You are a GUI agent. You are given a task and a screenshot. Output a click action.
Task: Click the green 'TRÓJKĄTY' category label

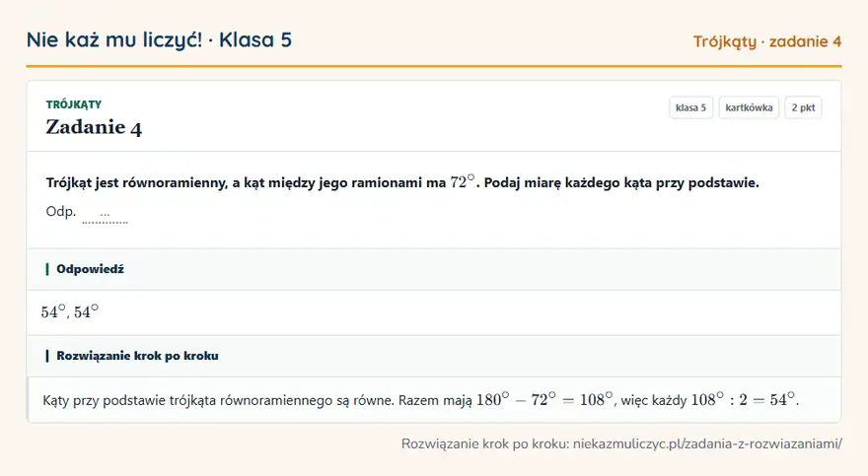(x=74, y=104)
